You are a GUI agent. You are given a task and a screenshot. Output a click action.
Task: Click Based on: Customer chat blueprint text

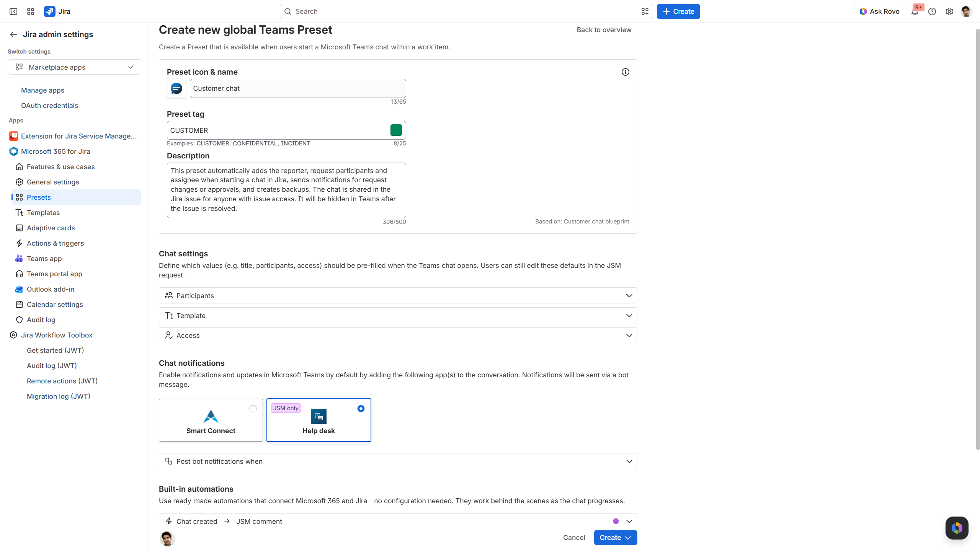(582, 221)
